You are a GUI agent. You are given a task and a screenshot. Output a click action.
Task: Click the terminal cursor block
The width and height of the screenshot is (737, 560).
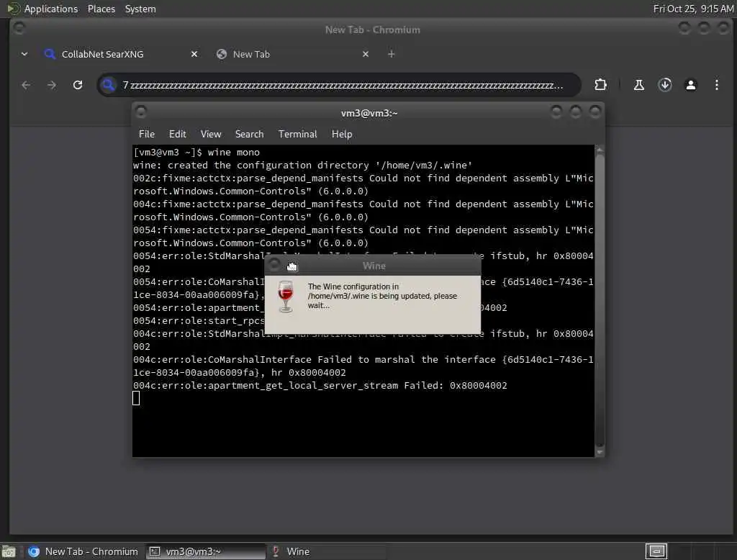pos(136,398)
